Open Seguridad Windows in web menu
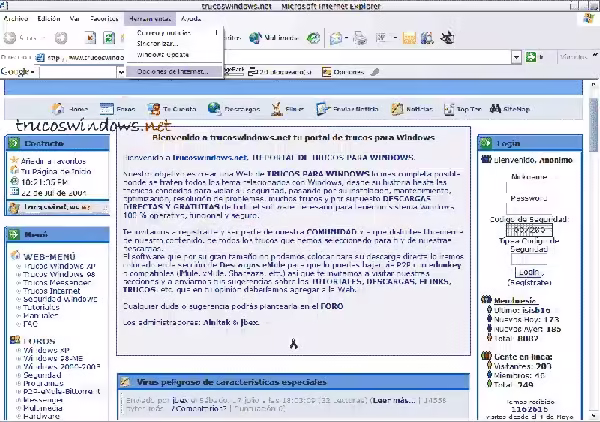The image size is (600, 422). (x=60, y=299)
